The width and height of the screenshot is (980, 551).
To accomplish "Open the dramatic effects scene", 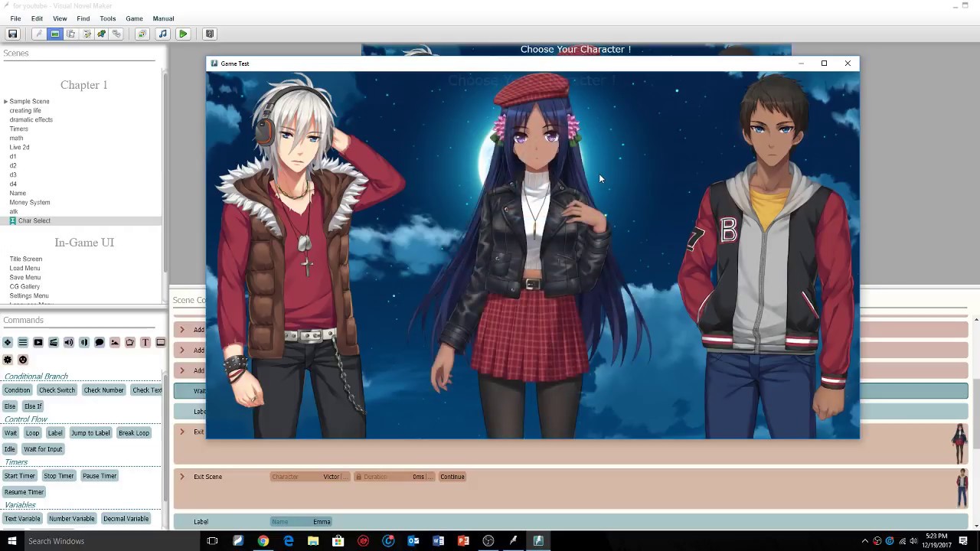I will 31,119.
